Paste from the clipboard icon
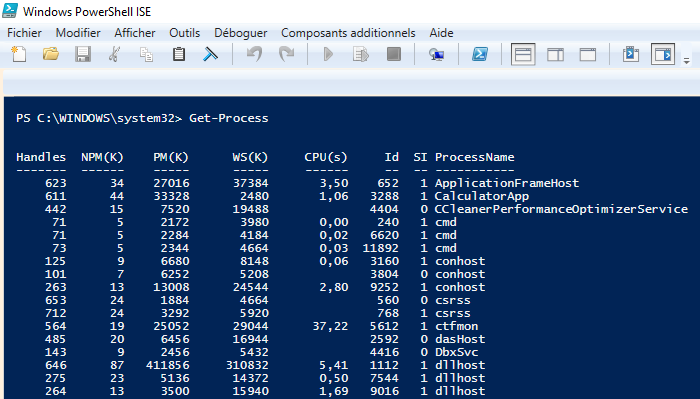Screen dimensions: 700x399 pos(179,54)
